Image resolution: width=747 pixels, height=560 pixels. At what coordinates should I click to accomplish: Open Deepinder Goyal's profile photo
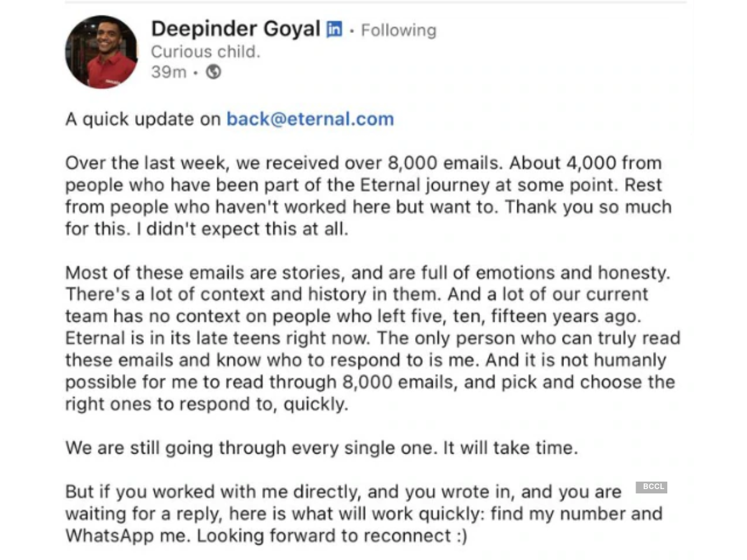[x=101, y=52]
